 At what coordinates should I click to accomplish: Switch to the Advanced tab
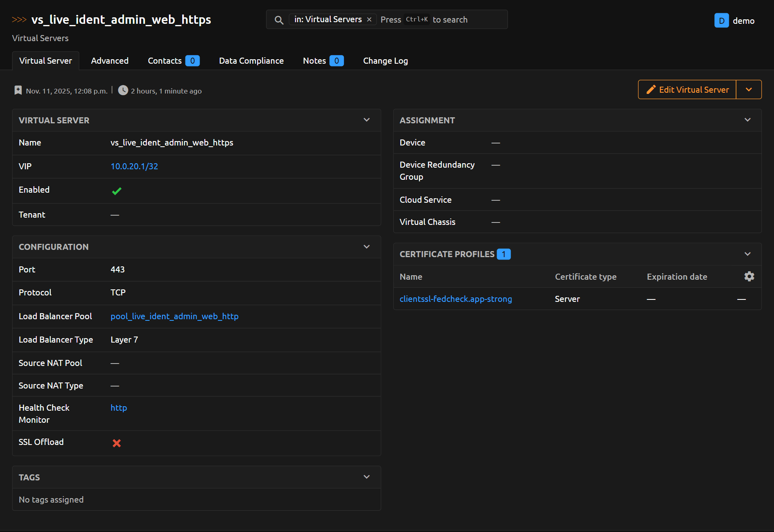tap(110, 61)
